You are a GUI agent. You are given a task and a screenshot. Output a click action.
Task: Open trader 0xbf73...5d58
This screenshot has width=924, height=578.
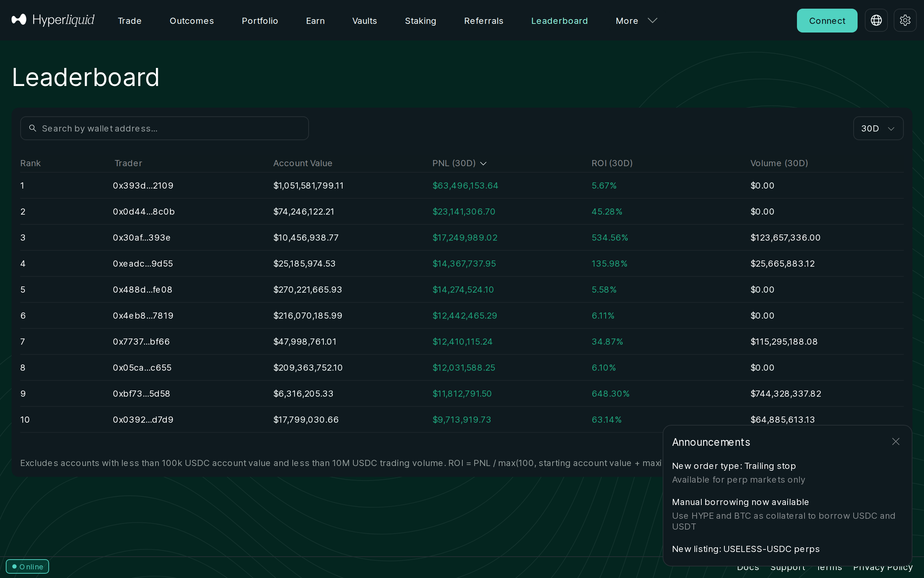click(x=141, y=393)
